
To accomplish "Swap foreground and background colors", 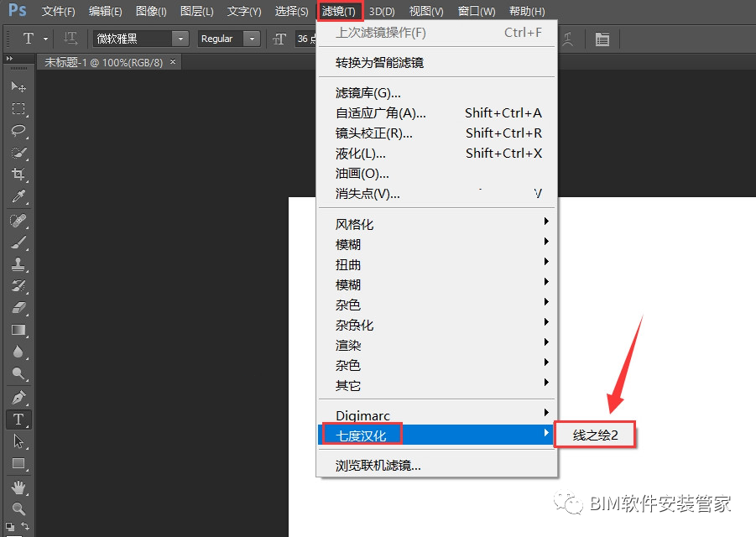I will coord(25,526).
